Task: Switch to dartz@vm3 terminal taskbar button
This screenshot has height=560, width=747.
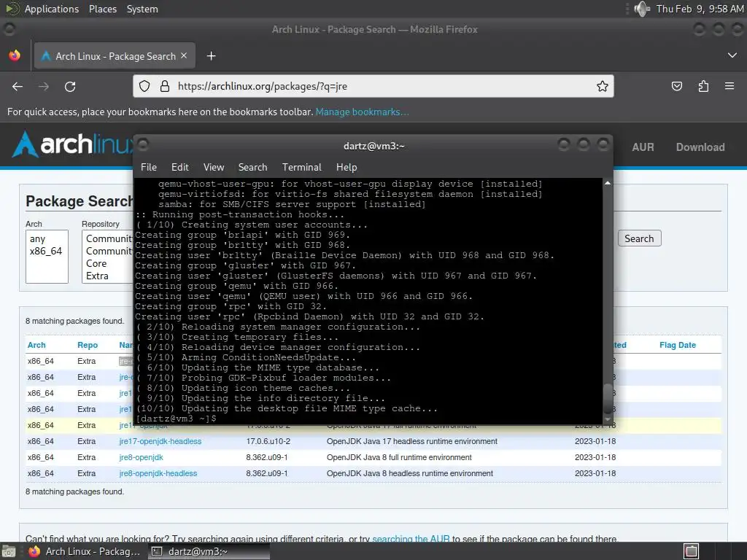Action: tap(209, 551)
